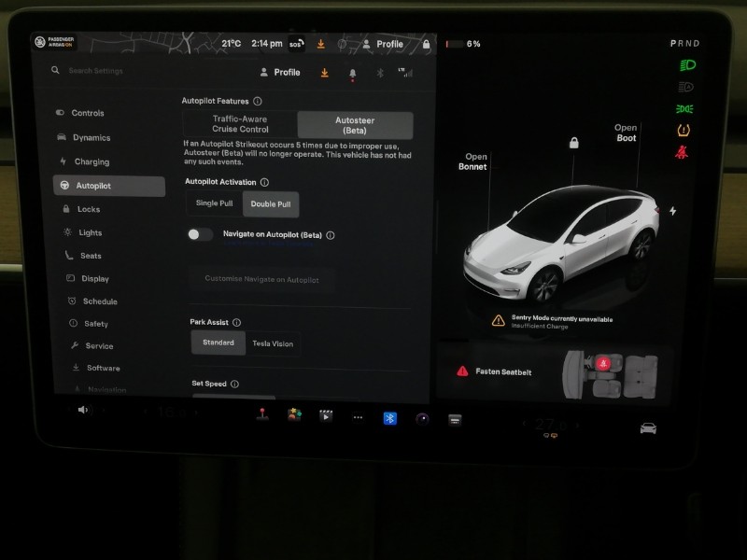Screen dimensions: 747x560
Task: Tap the red seatbelt warning indicator icon
Action: [682, 152]
